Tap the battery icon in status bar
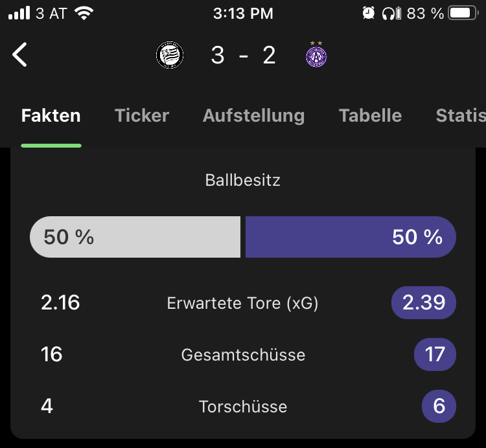This screenshot has width=486, height=448. [463, 14]
